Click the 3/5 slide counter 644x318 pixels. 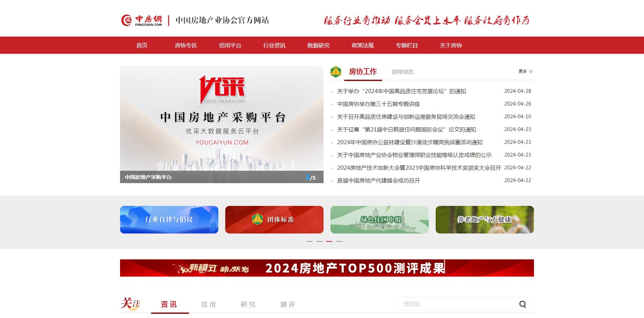point(311,177)
